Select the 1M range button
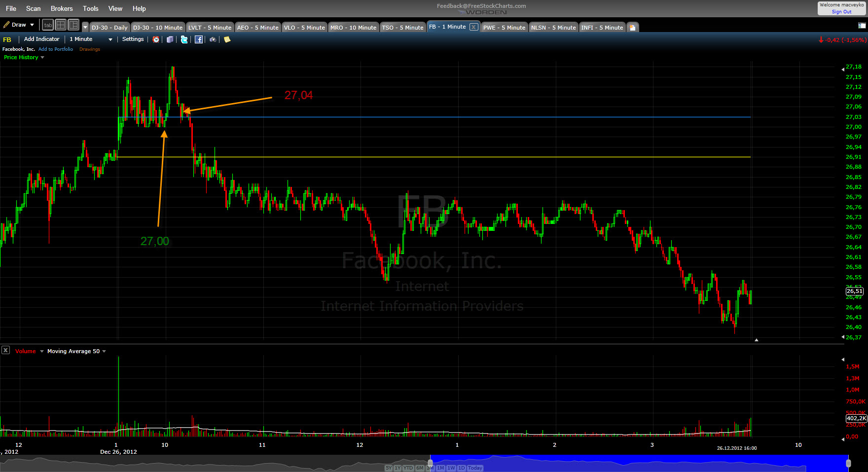Screen dimensions: 868x472 (440, 468)
